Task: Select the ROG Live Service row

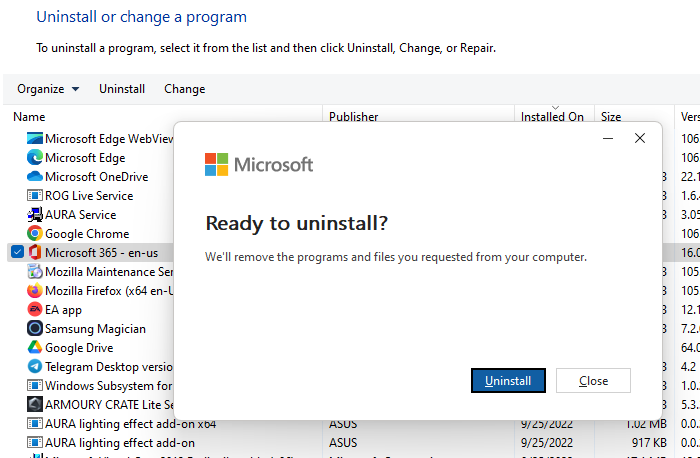Action: (x=89, y=196)
